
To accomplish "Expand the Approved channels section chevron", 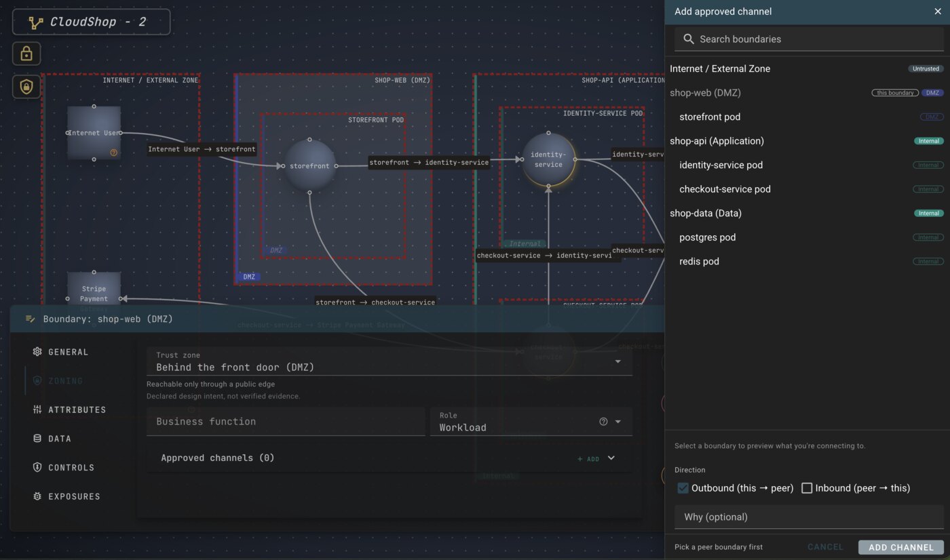I will click(x=611, y=458).
